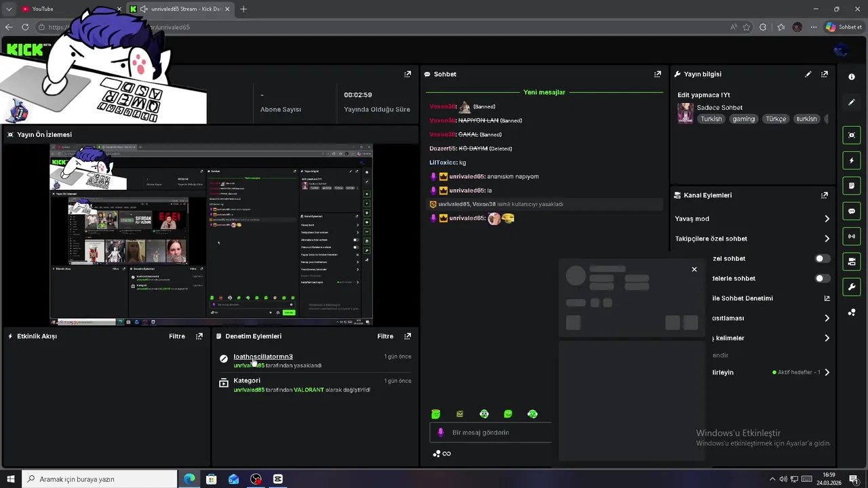Click the Windows search box 'Aramak için buraya yazın'
This screenshot has width=868, height=488.
click(99, 479)
